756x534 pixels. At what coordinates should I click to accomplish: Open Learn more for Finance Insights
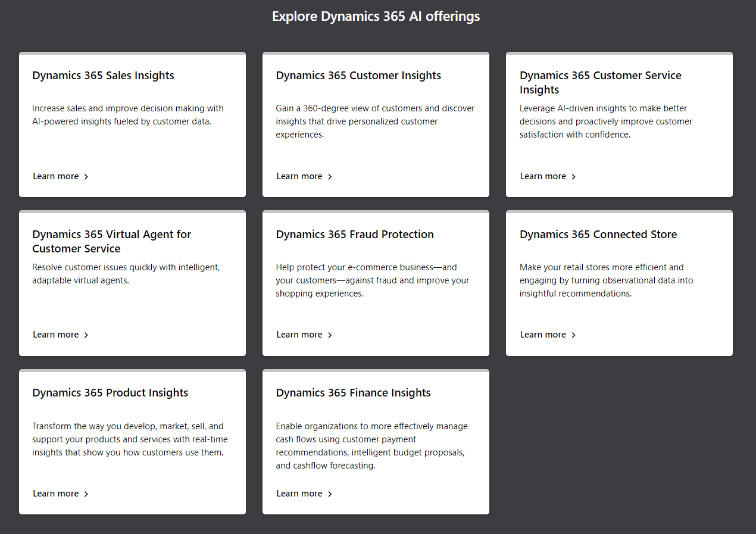pyautogui.click(x=299, y=494)
